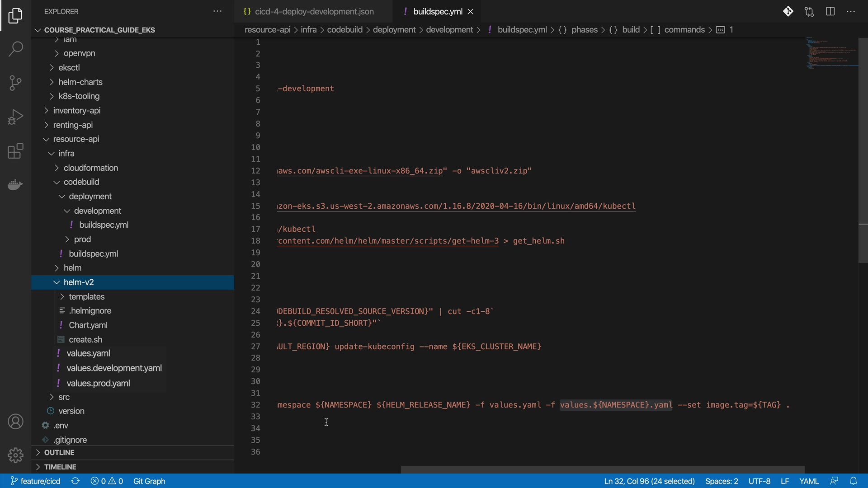Screen dimensions: 868x488
Task: Click the horizontal scrollbar at editor bottom
Action: 602,469
